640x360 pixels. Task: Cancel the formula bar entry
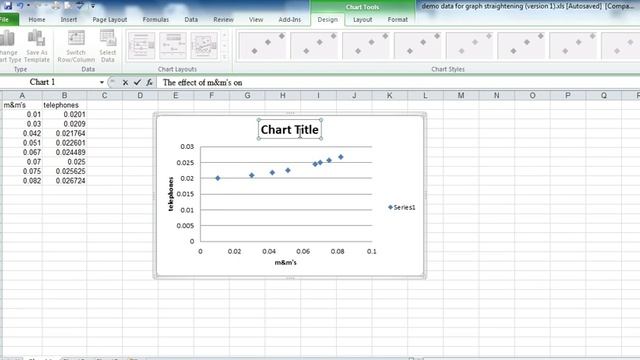pos(125,82)
